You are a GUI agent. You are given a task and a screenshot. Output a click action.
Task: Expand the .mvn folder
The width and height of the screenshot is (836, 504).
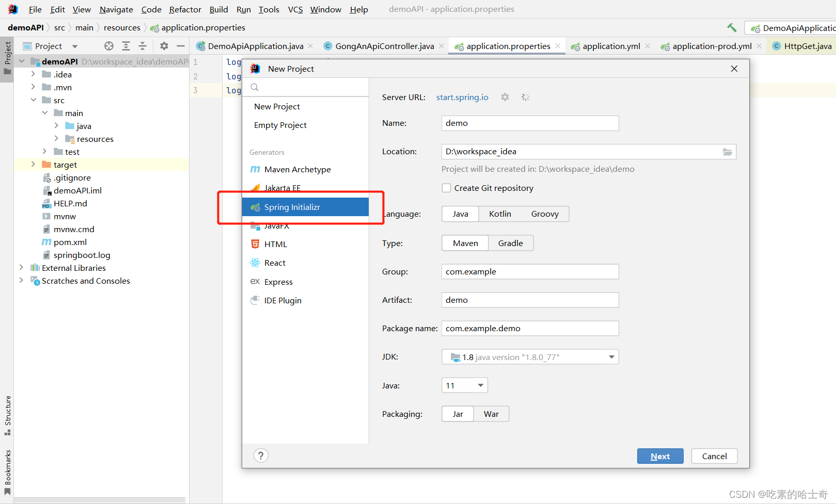pyautogui.click(x=33, y=87)
